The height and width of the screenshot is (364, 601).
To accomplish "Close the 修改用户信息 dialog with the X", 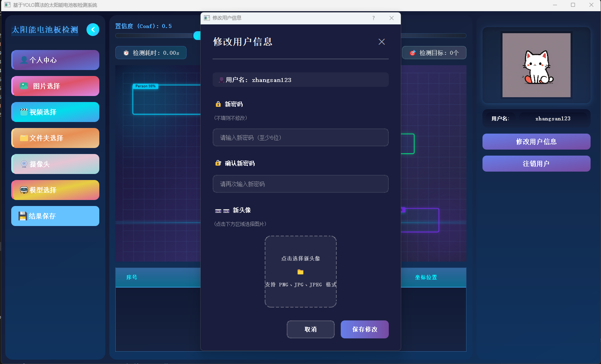I will click(x=381, y=42).
